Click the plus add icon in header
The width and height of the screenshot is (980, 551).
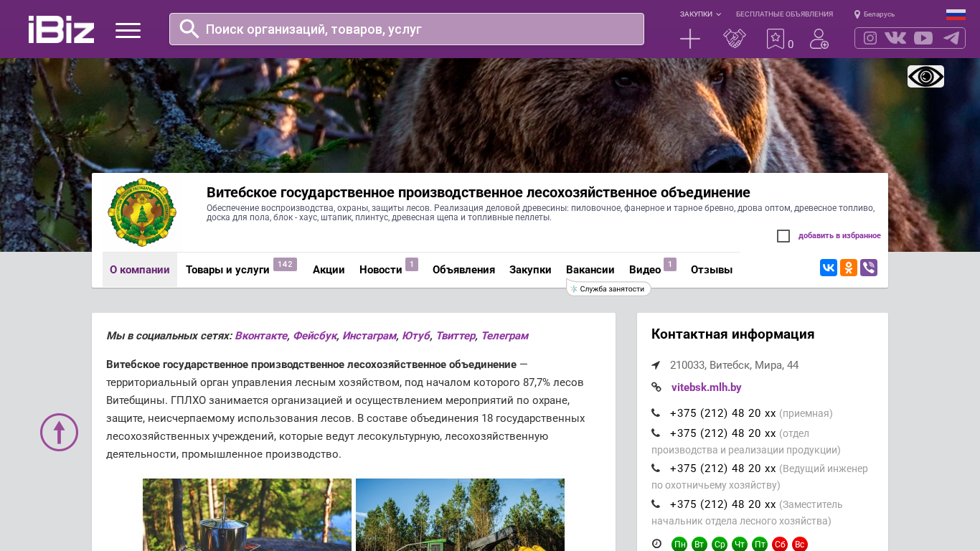690,39
